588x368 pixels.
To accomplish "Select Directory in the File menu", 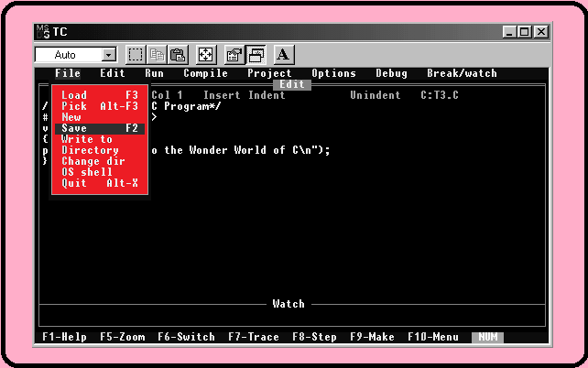I will [100, 150].
